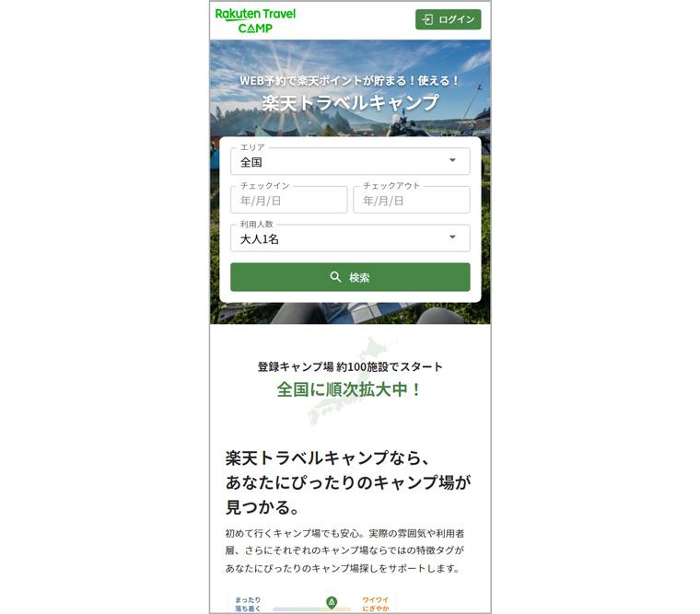Click the 楽天トラベルキャンプ hero title
This screenshot has height=614, width=700.
pos(350,102)
